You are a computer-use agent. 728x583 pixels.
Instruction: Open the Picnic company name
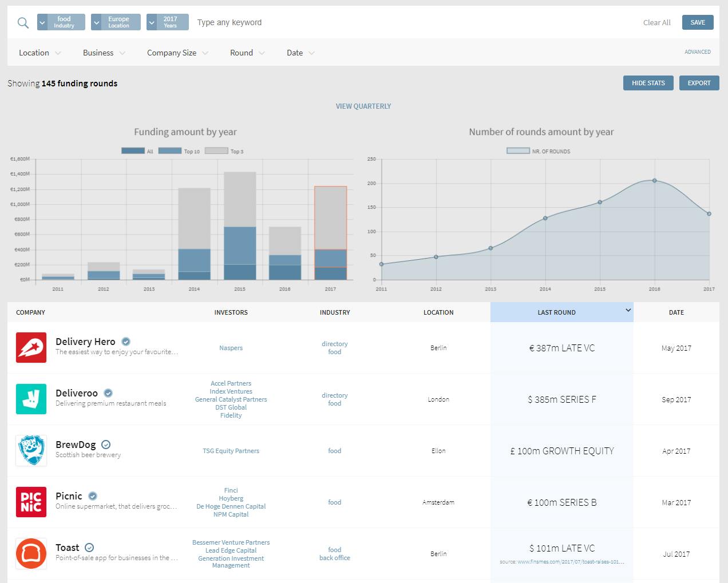tap(69, 496)
